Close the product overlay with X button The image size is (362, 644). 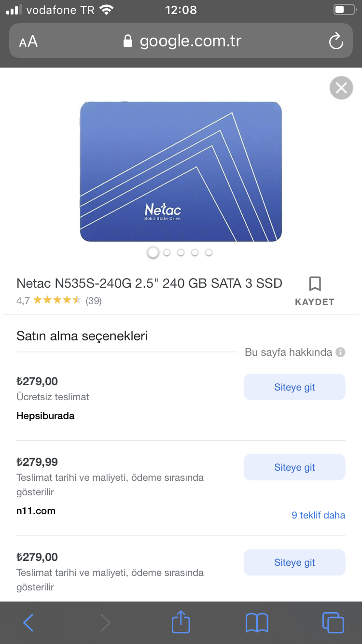click(x=341, y=88)
